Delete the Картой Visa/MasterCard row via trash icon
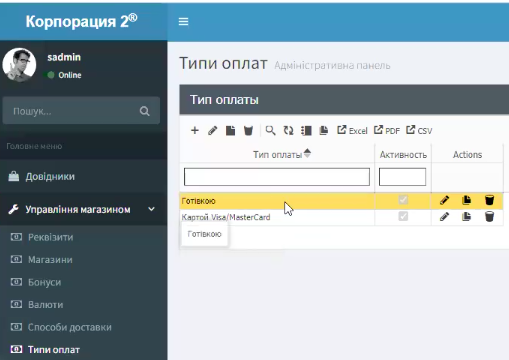 pyautogui.click(x=489, y=217)
